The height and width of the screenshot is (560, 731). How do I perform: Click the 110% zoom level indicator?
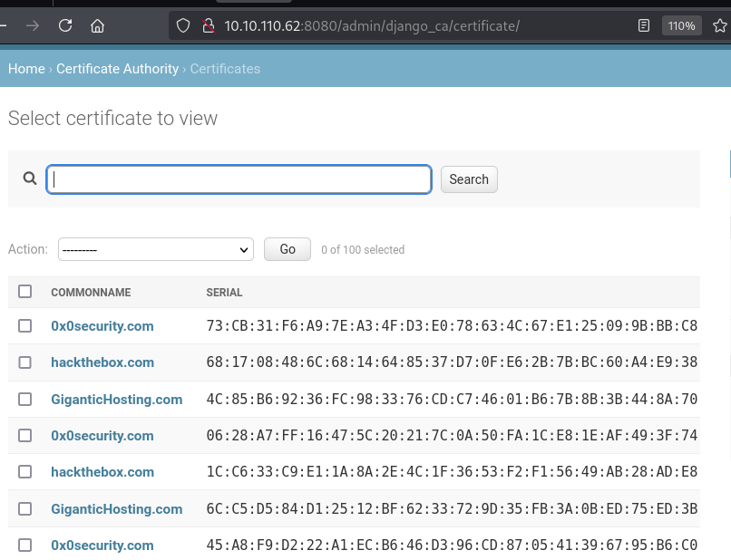681,25
